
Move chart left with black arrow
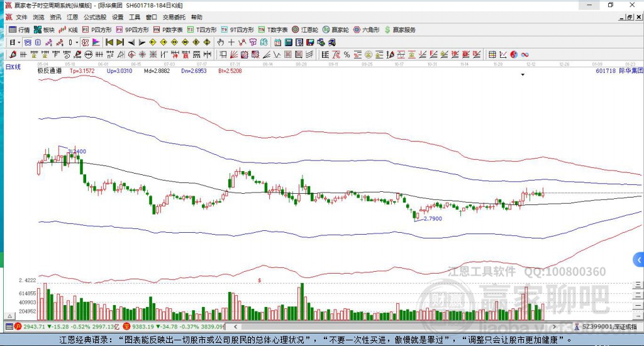point(131,42)
